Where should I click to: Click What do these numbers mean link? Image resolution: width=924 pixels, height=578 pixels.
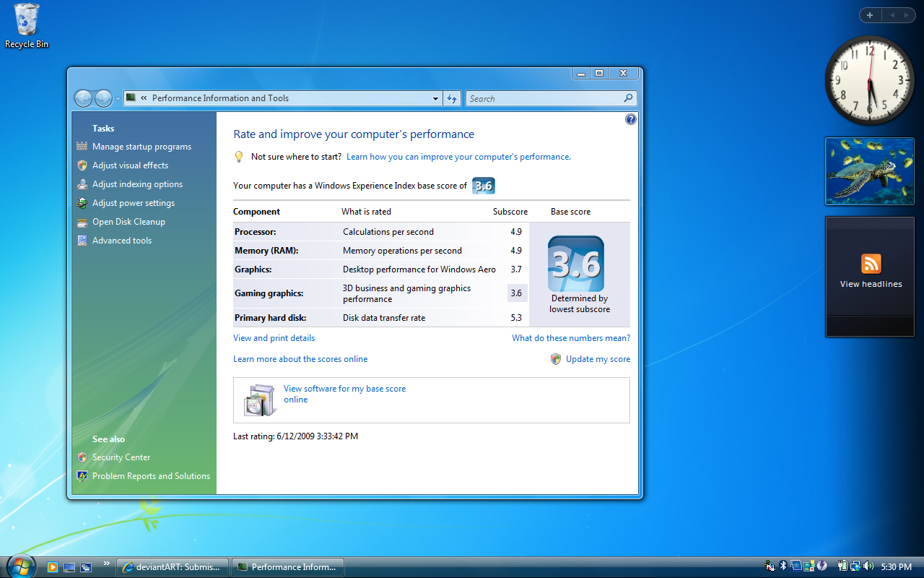pos(571,338)
